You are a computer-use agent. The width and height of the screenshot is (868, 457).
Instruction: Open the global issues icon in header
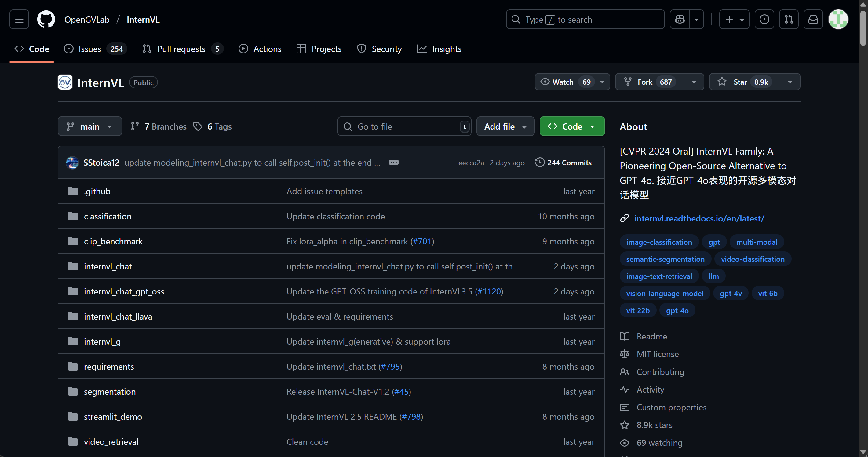tap(764, 19)
